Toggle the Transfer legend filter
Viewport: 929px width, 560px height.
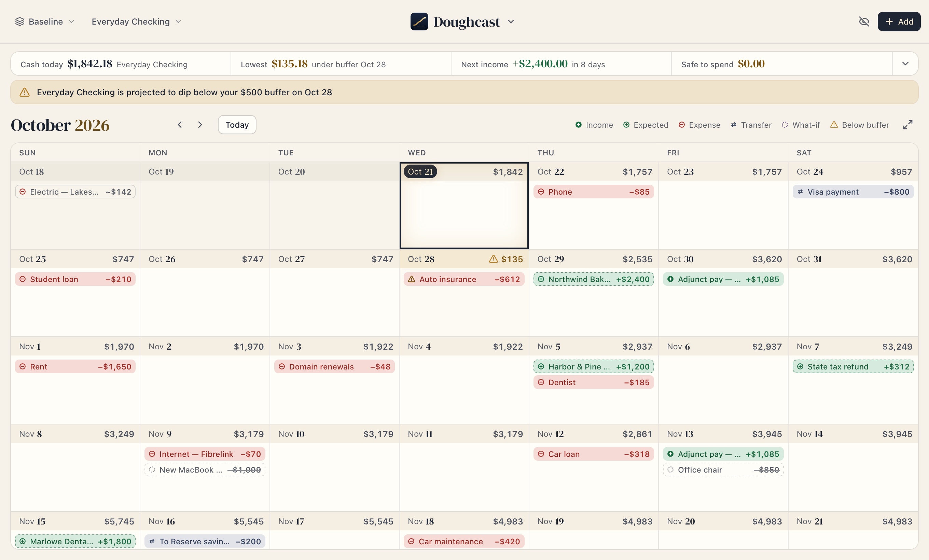point(751,125)
